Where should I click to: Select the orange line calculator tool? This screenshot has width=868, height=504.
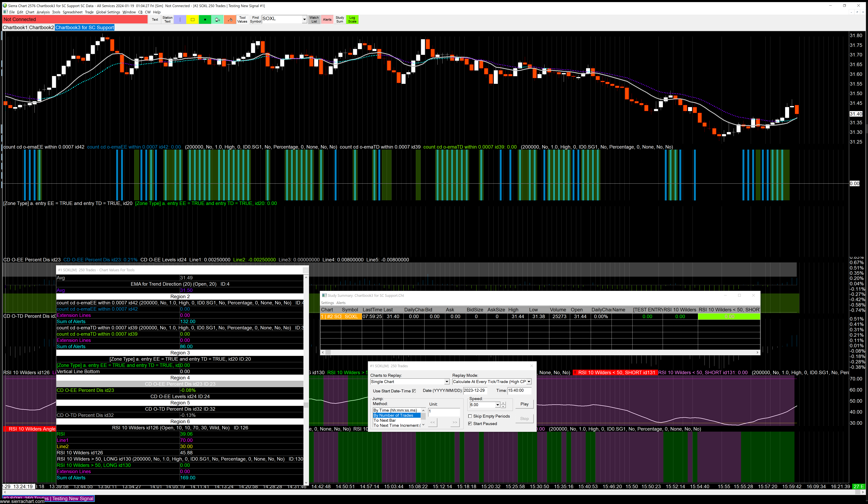tap(230, 20)
